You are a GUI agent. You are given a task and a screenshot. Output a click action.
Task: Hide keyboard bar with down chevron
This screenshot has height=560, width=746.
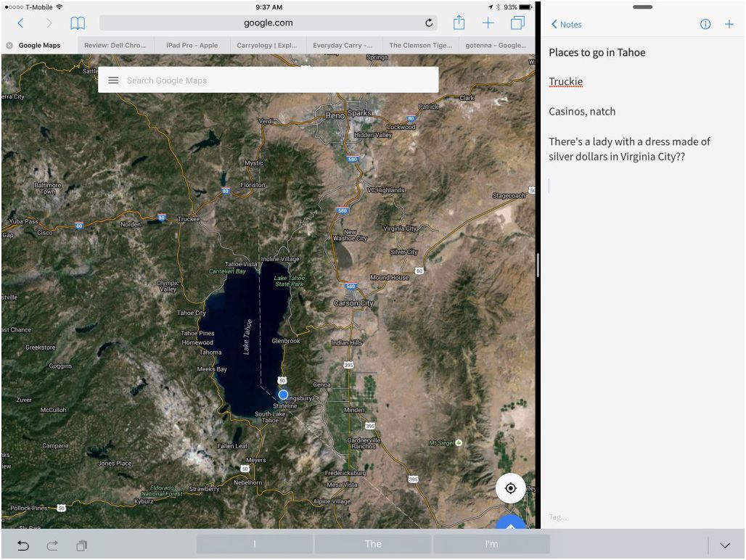[x=724, y=545]
